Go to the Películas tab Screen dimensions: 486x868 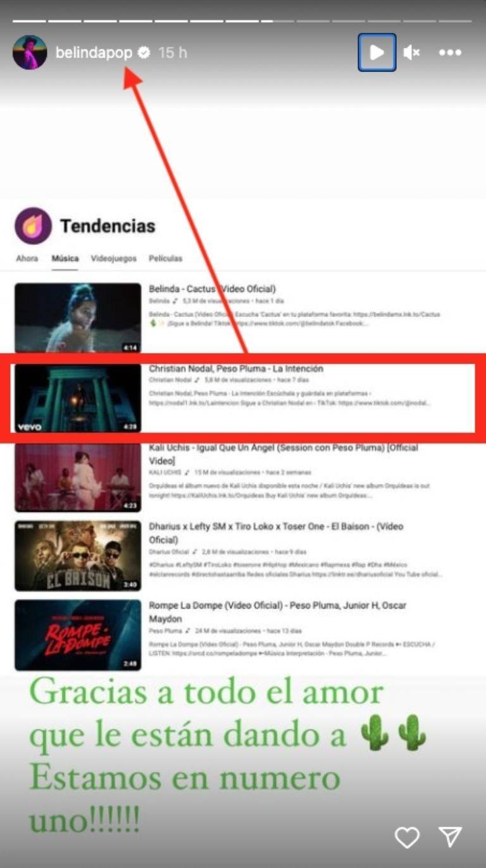[166, 259]
